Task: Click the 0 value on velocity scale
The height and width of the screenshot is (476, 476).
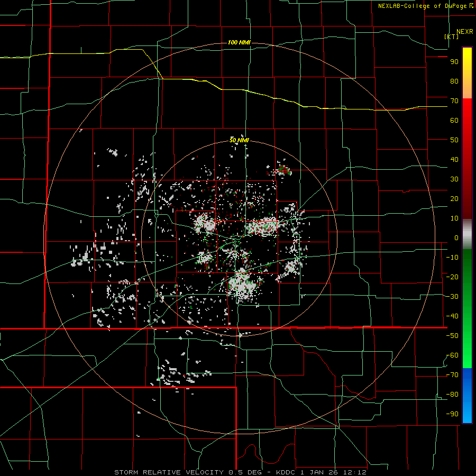Action: click(x=456, y=238)
